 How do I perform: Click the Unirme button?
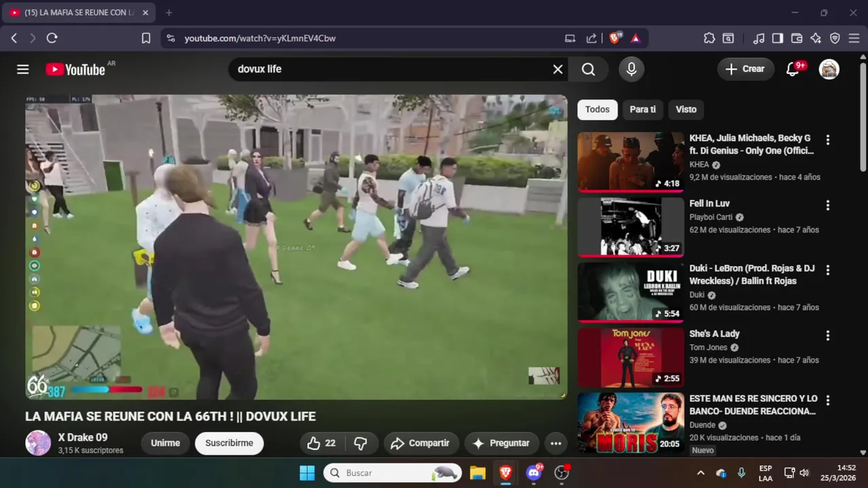(x=165, y=443)
